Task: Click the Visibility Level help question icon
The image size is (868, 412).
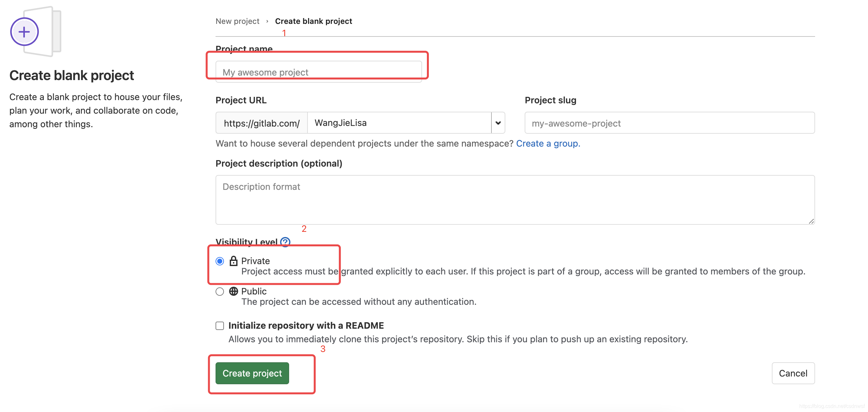Action: [x=285, y=242]
